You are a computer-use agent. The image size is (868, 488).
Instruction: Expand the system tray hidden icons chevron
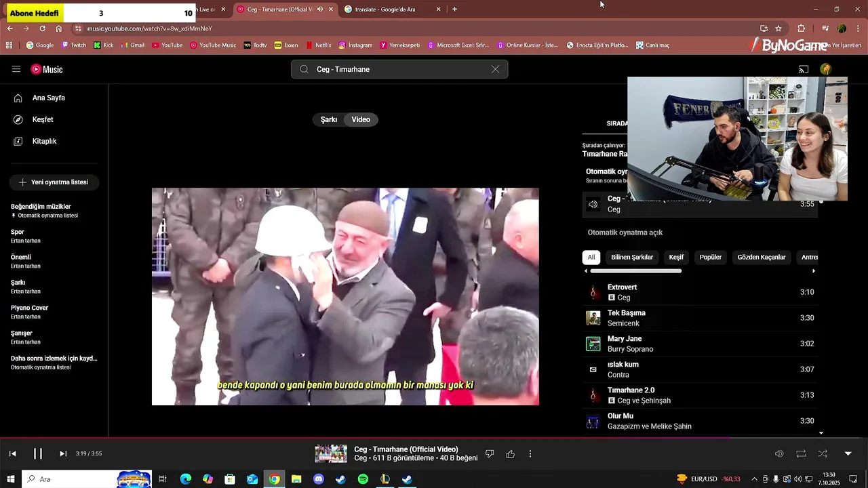pyautogui.click(x=754, y=479)
